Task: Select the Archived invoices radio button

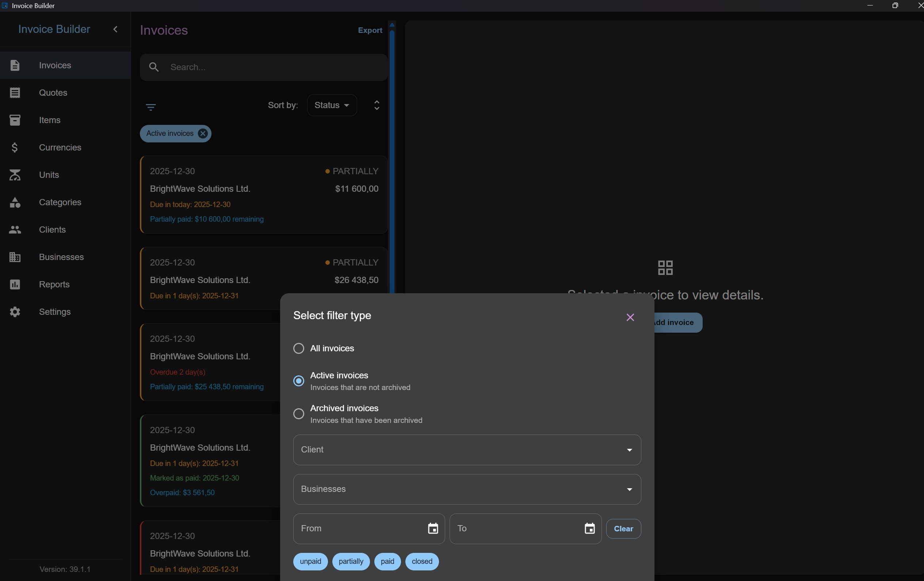Action: click(298, 414)
